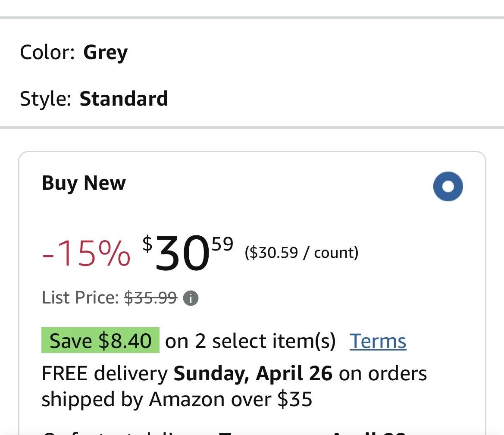Click the crossed-out $35.99 list price
Image resolution: width=504 pixels, height=435 pixels.
[x=150, y=297]
